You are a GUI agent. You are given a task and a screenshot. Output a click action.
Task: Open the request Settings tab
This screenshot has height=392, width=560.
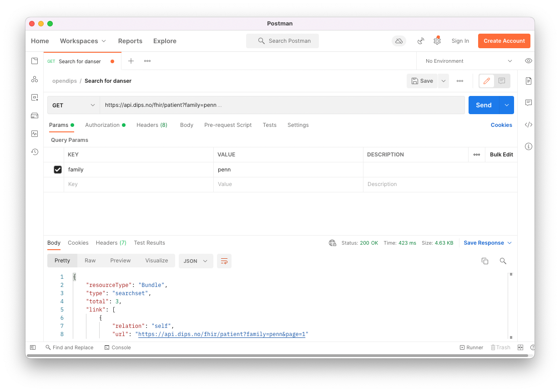click(x=298, y=125)
